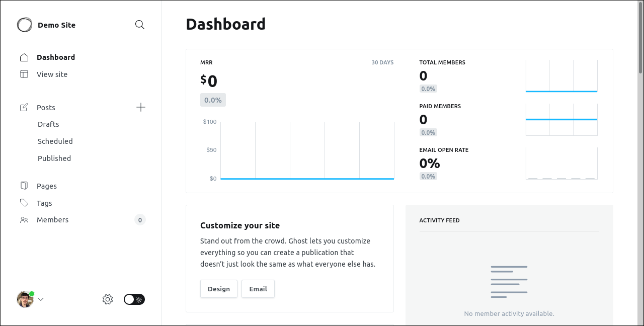Click the Design button

point(219,289)
